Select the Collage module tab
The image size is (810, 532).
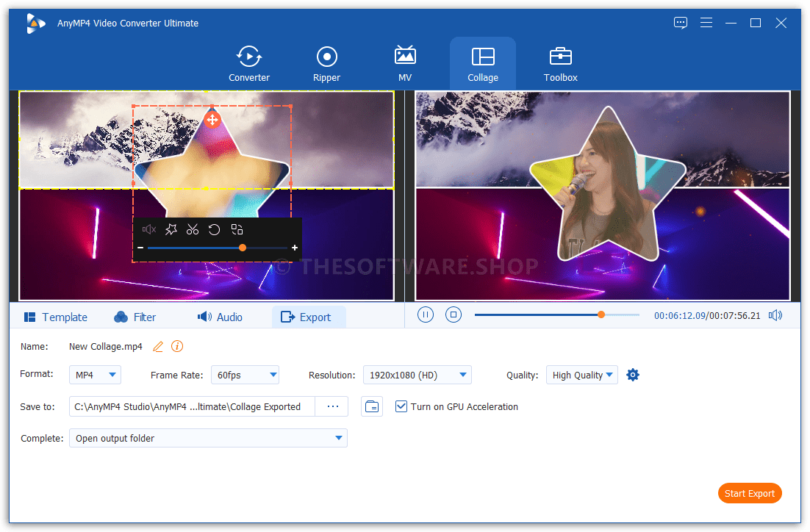point(482,63)
